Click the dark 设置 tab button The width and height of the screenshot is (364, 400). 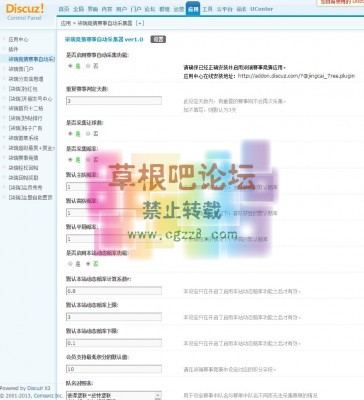click(158, 39)
